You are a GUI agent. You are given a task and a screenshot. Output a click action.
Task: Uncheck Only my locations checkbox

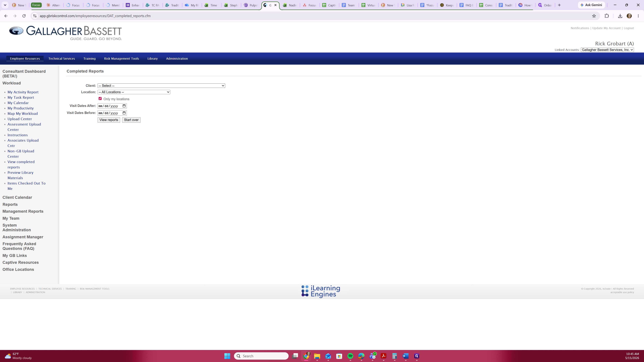coord(100,99)
